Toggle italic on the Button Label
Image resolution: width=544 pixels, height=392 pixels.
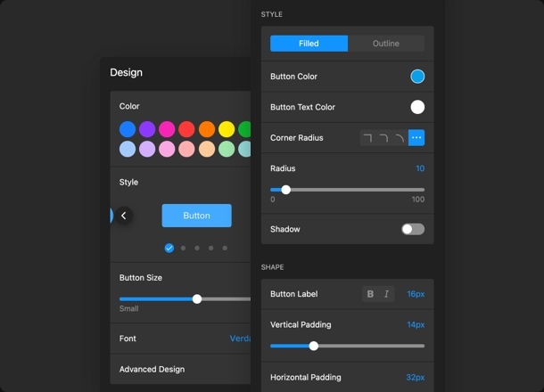386,294
